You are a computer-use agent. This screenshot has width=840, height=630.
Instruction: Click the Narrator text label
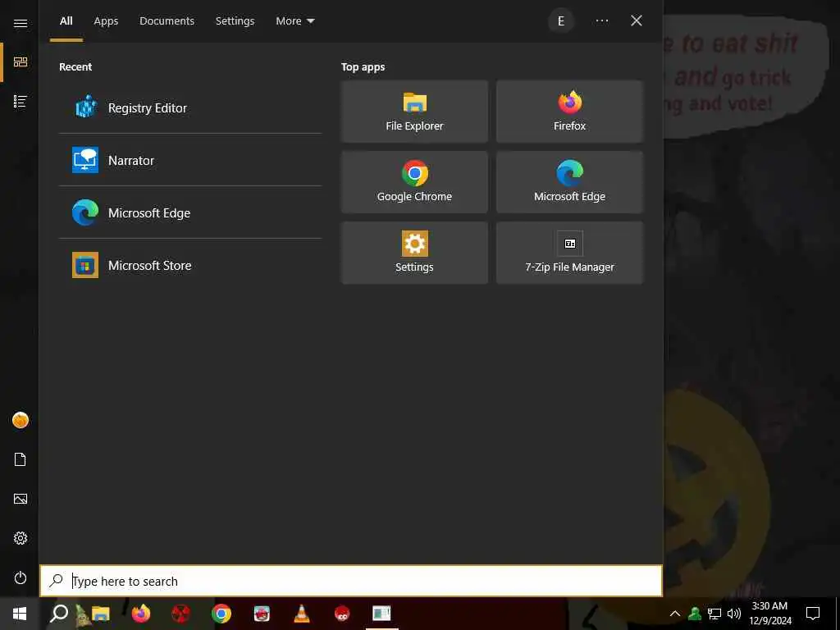pyautogui.click(x=130, y=160)
